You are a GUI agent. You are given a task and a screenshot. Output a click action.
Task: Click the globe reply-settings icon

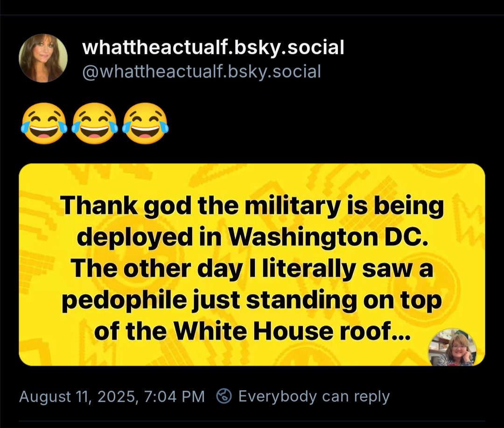pos(224,396)
